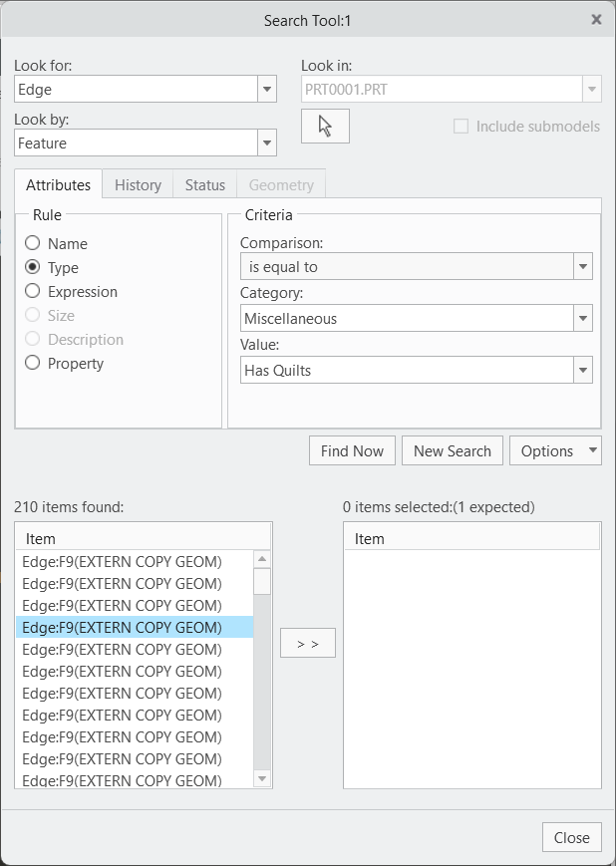Switch to the History tab

[138, 185]
